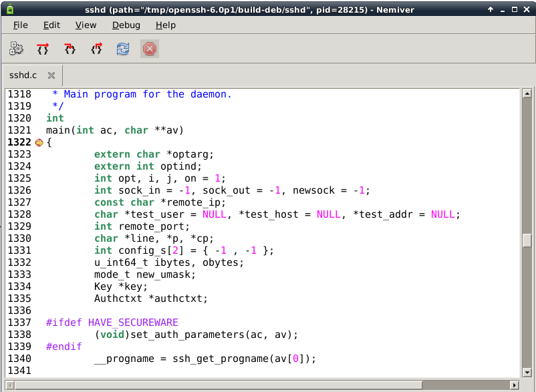Click horizontal scrollbar right arrow
The width and height of the screenshot is (536, 392).
pyautogui.click(x=515, y=385)
